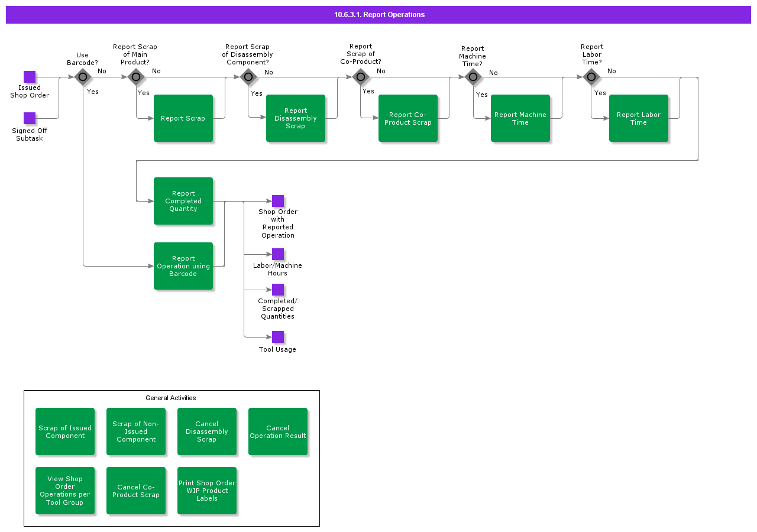The image size is (757, 532).
Task: Click the Shop Order with Reported Operation square
Action: pyautogui.click(x=278, y=201)
